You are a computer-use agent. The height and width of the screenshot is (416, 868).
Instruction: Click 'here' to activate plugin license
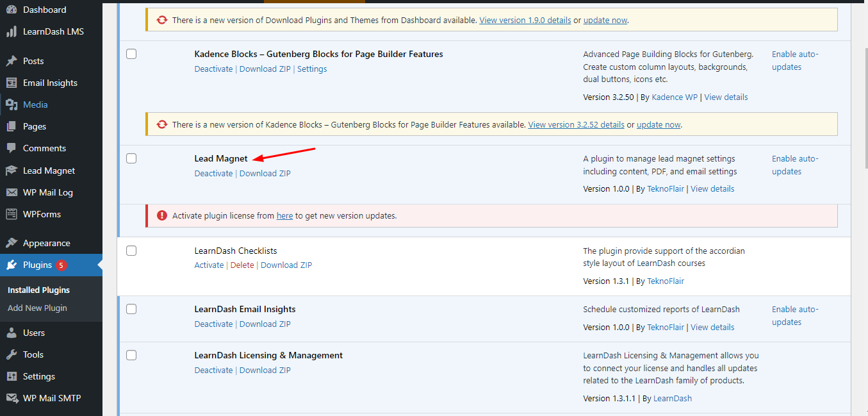[x=284, y=215]
